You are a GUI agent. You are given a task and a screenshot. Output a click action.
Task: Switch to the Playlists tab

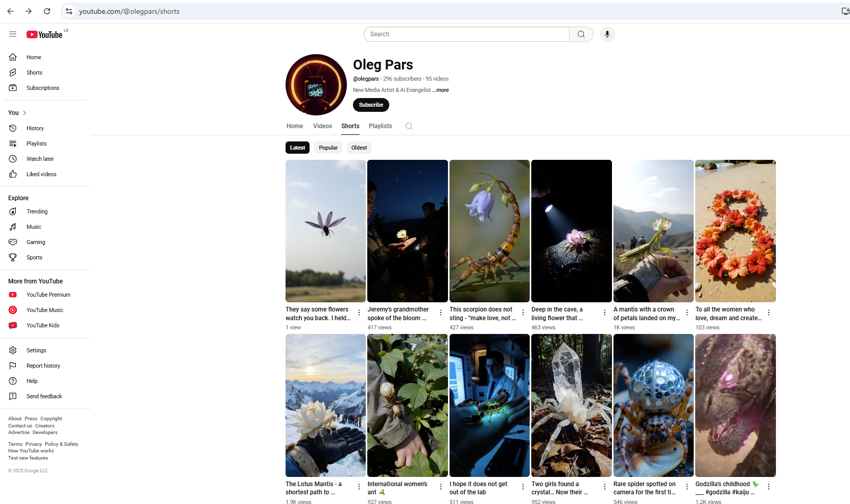tap(380, 126)
